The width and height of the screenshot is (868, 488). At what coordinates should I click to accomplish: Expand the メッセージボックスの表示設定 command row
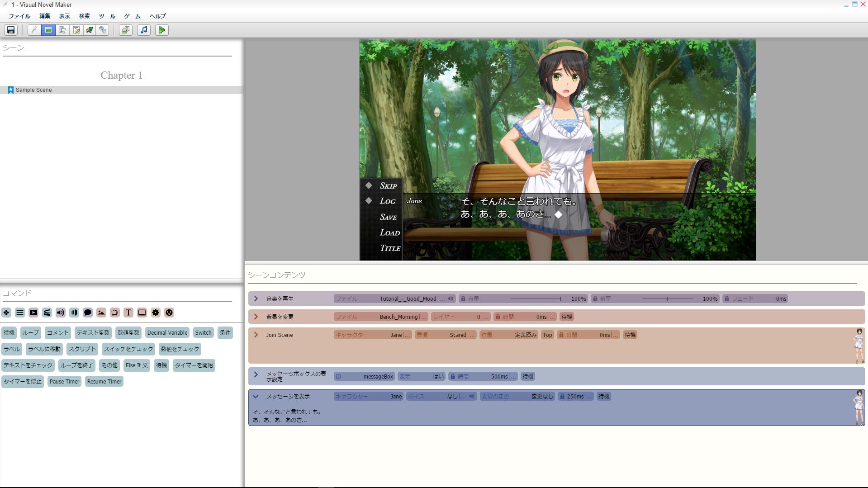pos(256,374)
